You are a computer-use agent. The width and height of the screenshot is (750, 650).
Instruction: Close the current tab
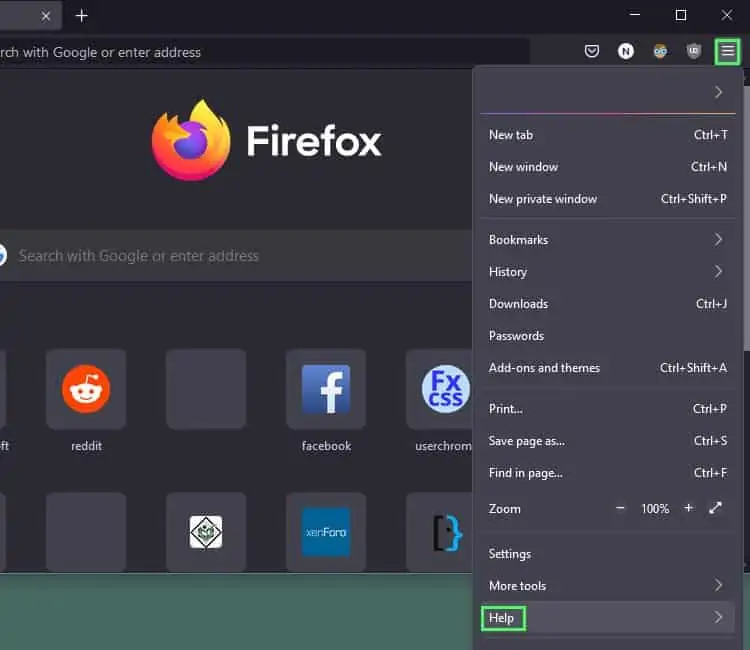(x=45, y=16)
